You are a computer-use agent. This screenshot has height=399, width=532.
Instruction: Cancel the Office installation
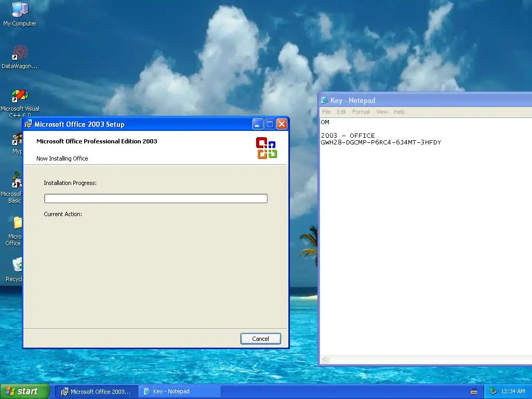[x=261, y=339]
